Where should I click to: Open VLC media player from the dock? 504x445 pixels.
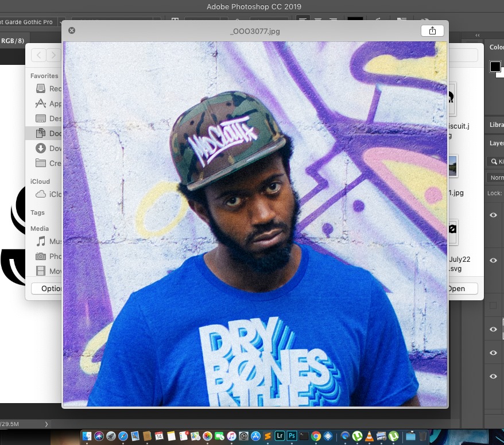[x=370, y=436]
